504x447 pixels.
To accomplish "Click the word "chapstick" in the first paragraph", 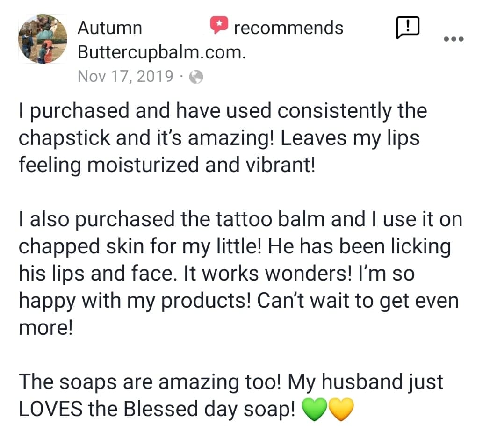I will click(65, 138).
